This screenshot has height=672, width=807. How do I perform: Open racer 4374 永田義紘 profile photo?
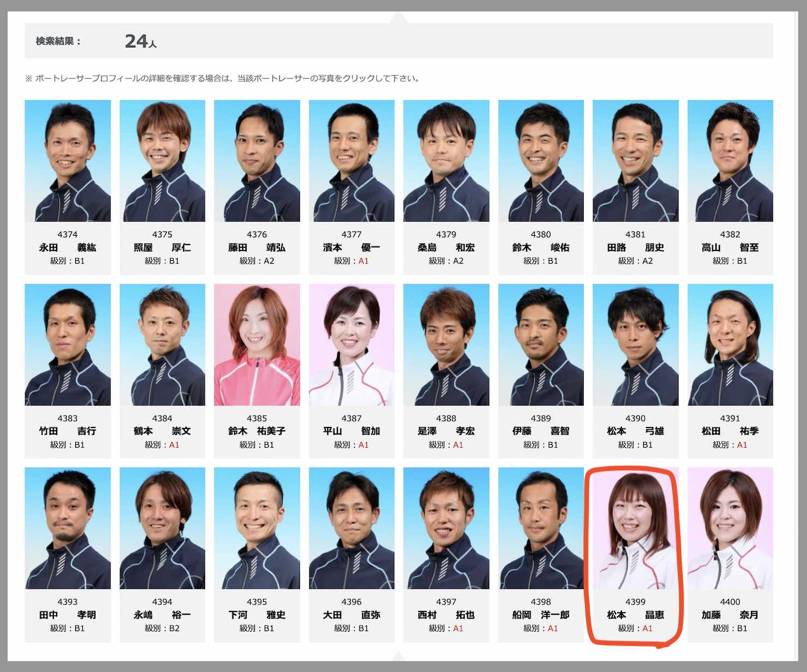click(x=68, y=161)
